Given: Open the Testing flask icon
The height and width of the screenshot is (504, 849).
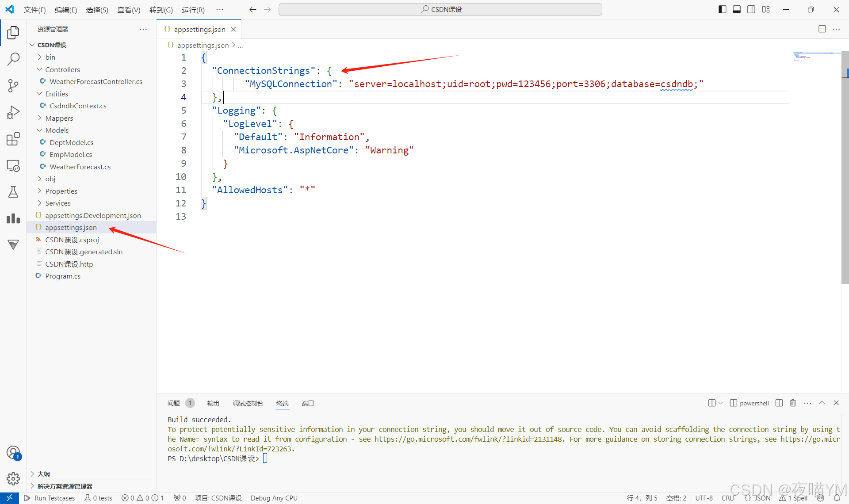Looking at the screenshot, I should [x=13, y=192].
